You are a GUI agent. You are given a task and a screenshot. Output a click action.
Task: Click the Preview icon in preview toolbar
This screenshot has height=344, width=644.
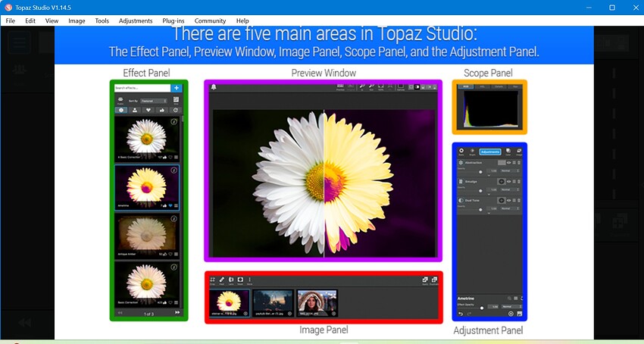[340, 86]
